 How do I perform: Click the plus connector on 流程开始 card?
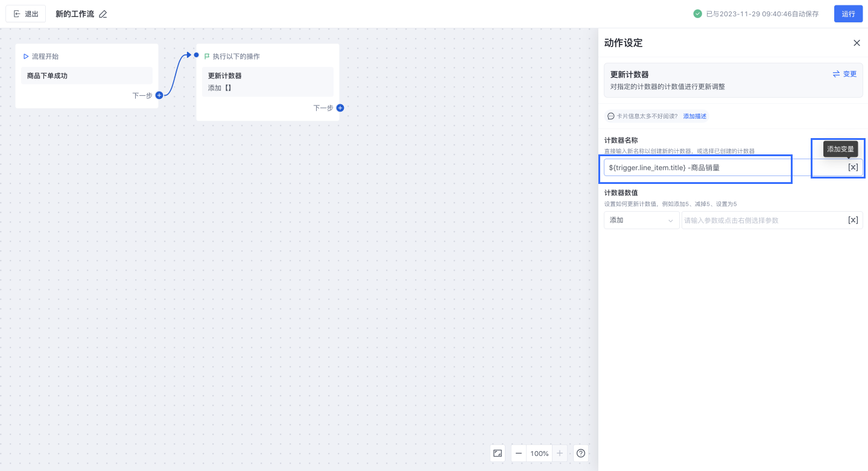pos(159,95)
